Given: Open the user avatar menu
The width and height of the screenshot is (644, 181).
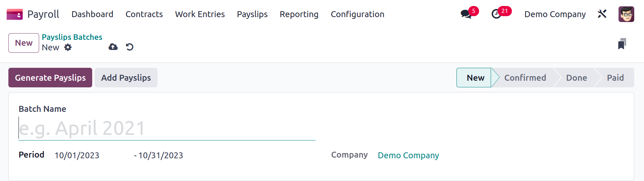Looking at the screenshot, I should pos(626,14).
